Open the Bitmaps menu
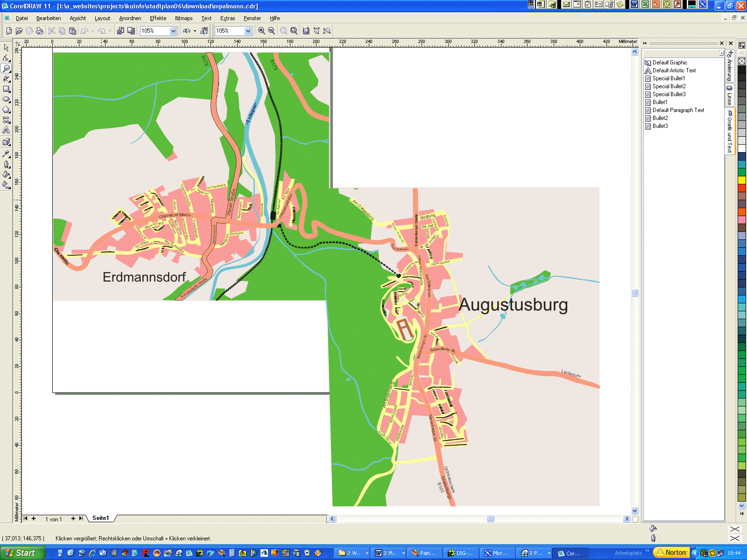 click(x=183, y=18)
